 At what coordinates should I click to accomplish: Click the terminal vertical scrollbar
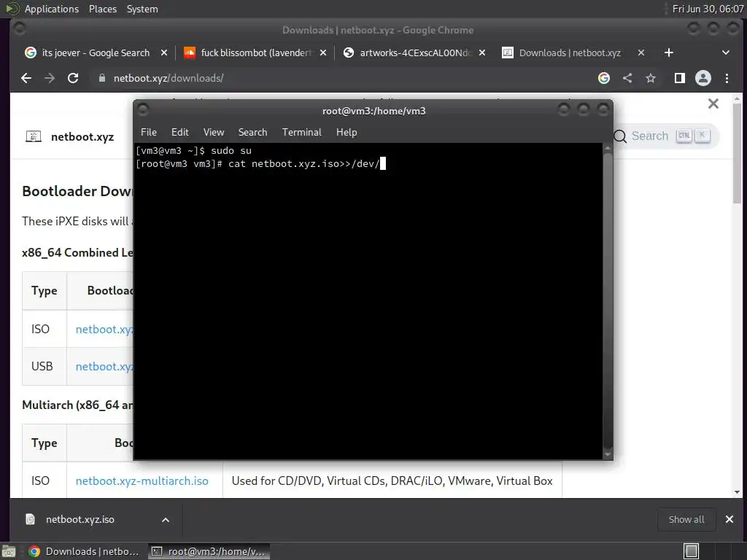point(608,301)
